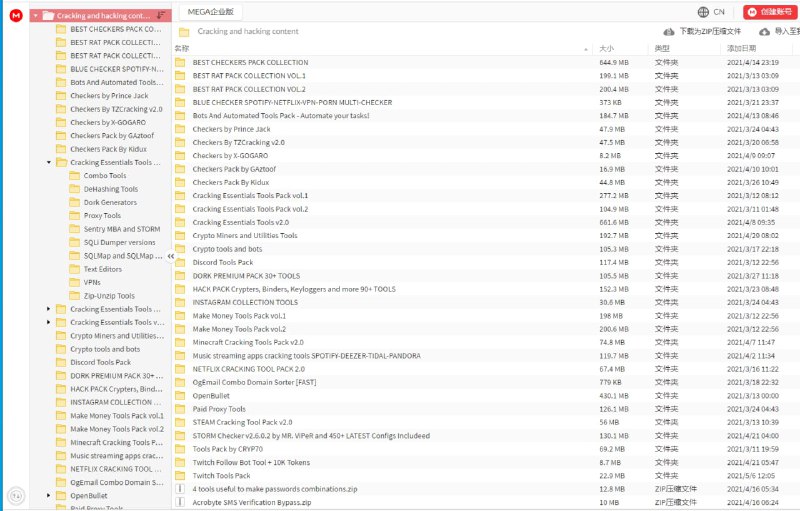Select Bots And Automated Tools Pack row
Viewport: 800px width, 511px height.
[x=486, y=116]
